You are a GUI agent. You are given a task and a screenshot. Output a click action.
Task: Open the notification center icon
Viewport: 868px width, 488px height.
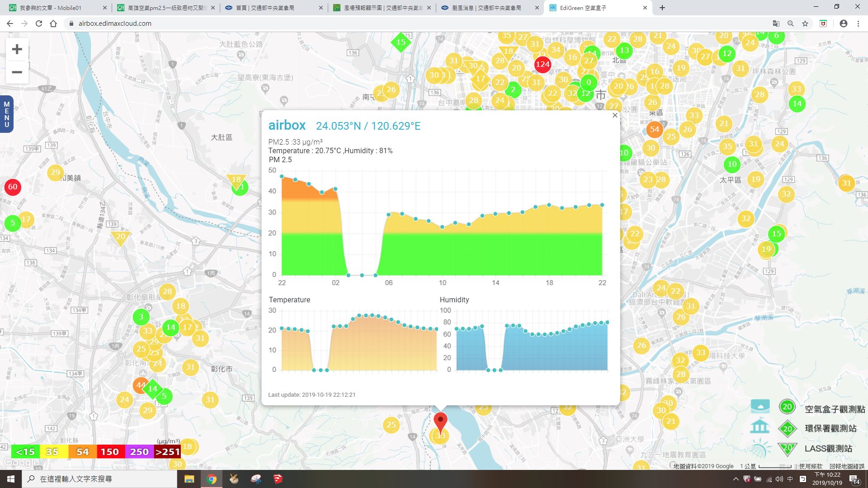(x=854, y=479)
